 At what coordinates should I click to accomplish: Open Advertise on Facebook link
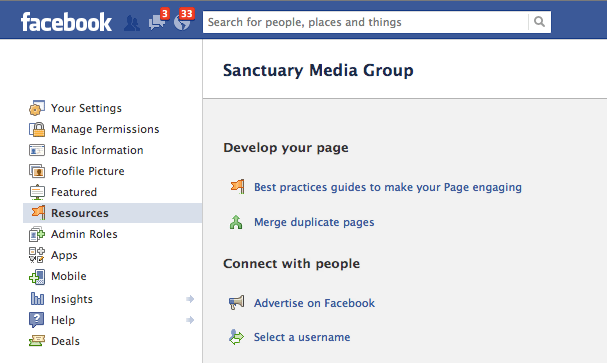pos(314,303)
